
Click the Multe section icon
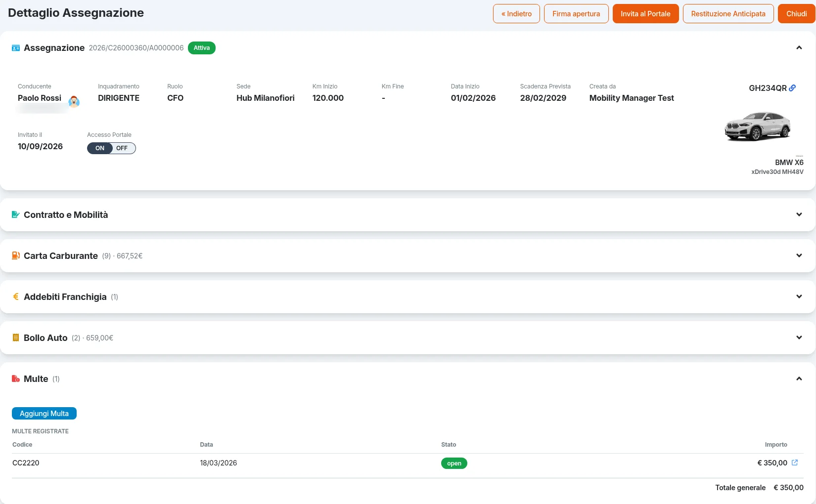[x=16, y=378]
